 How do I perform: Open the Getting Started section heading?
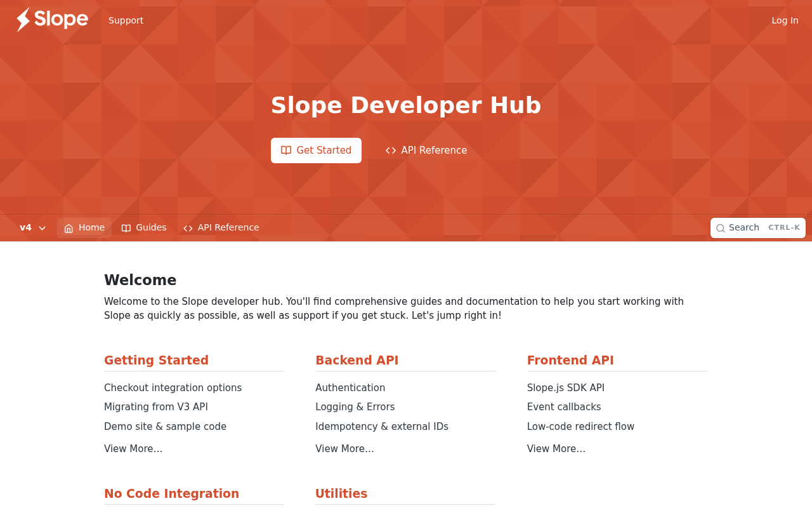coord(156,360)
